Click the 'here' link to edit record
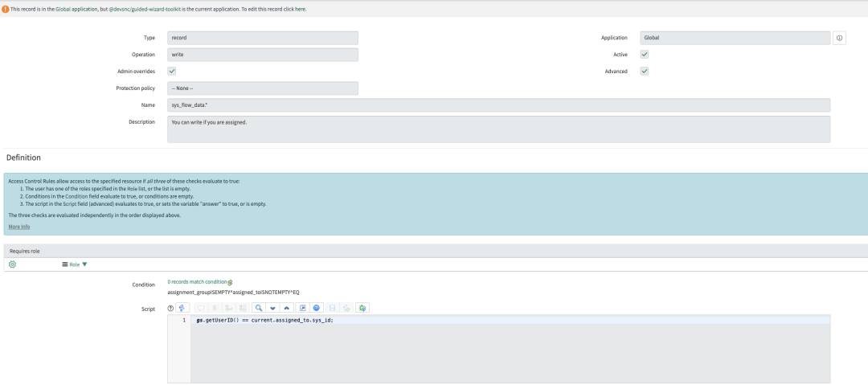This screenshot has width=868, height=385. tap(300, 10)
